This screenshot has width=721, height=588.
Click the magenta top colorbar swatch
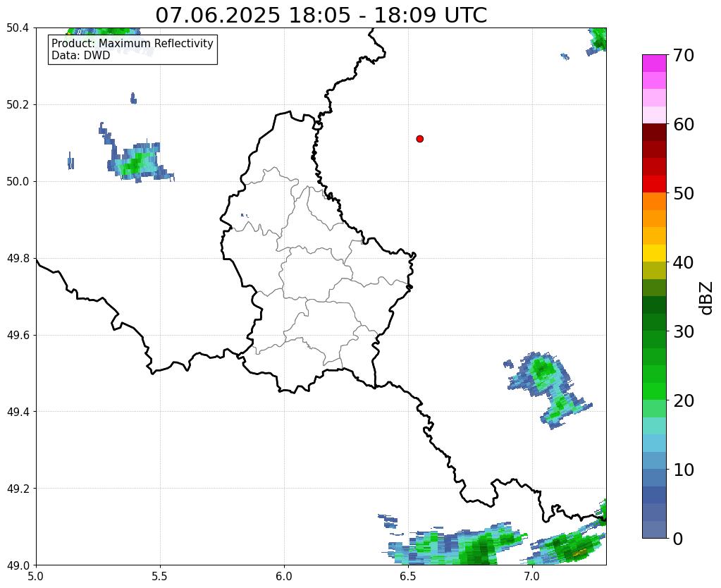click(654, 63)
